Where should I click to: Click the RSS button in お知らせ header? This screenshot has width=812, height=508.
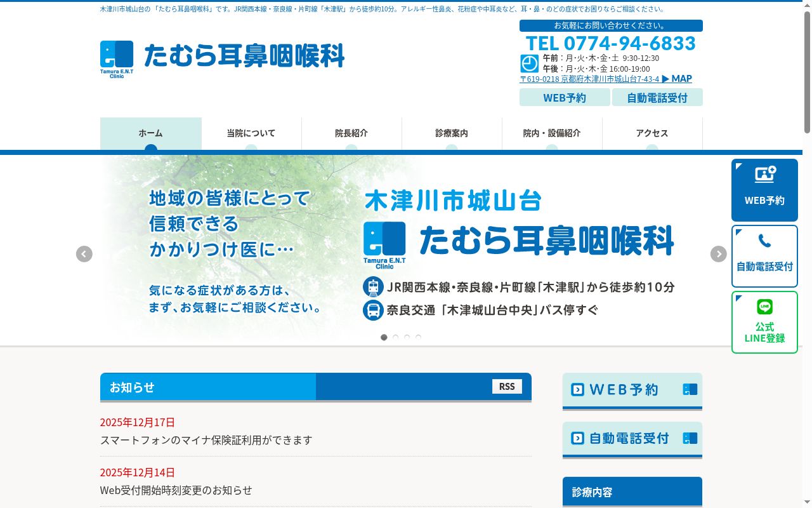click(507, 386)
